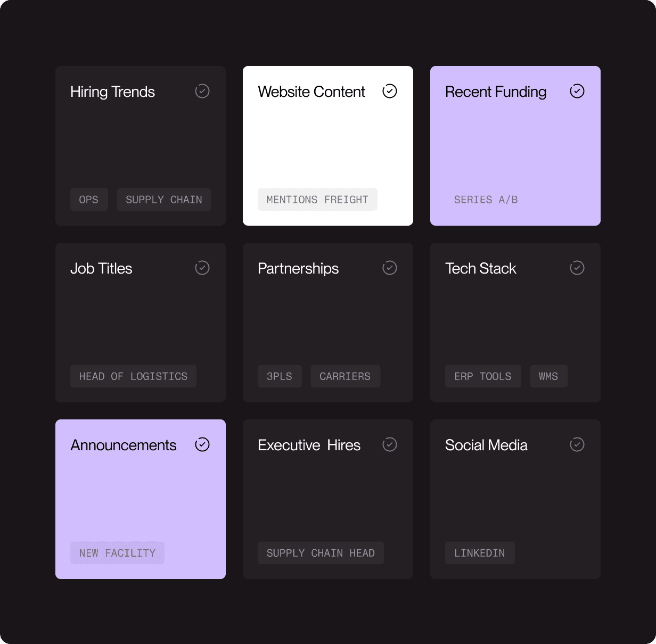Click the Announcements card title
Viewport: 656px width, 644px height.
coord(124,445)
